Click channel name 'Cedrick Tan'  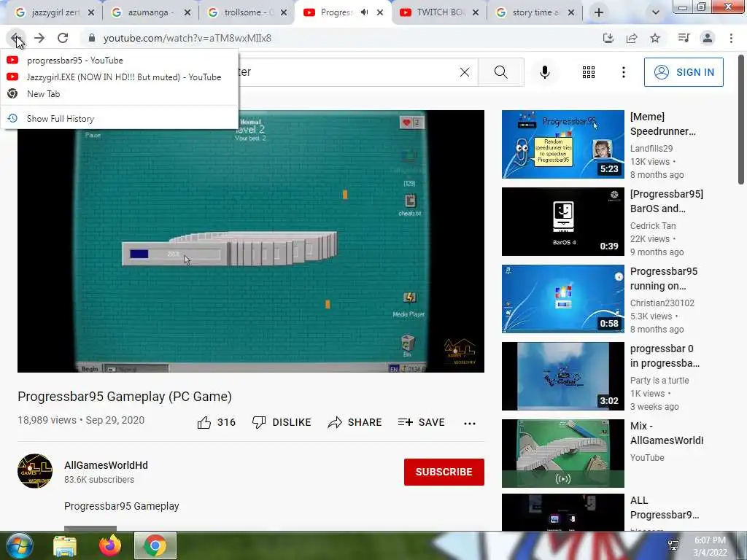coord(653,226)
